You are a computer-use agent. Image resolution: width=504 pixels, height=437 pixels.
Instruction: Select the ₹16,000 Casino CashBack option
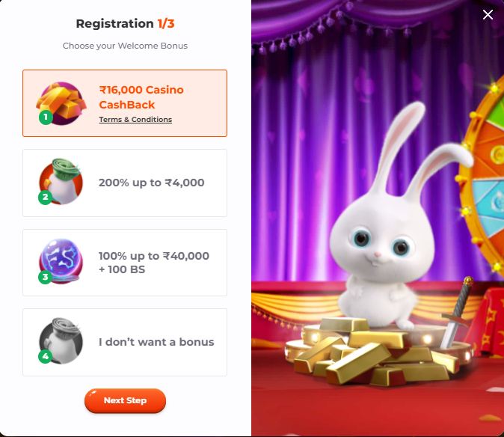coord(125,103)
